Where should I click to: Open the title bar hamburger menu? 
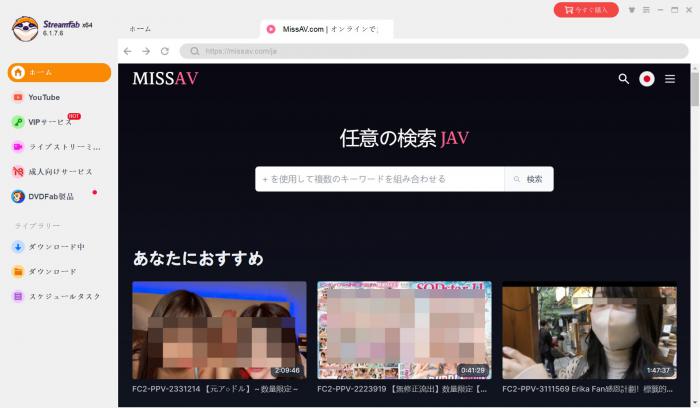[x=646, y=10]
